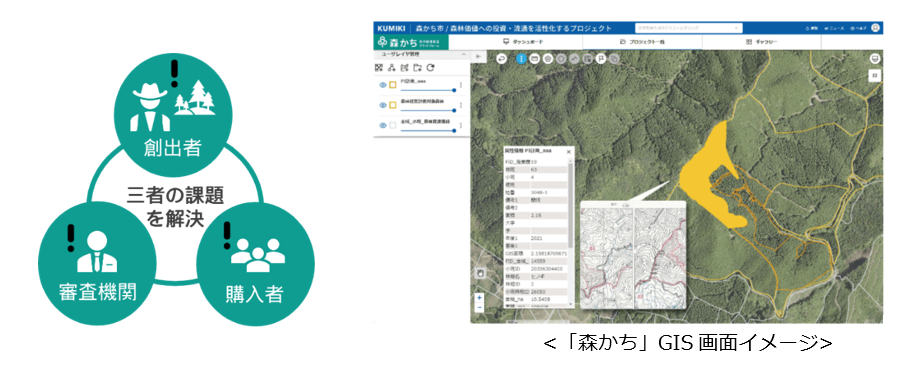Toggle visibility of the second layer
This screenshot has width=905, height=372.
click(382, 105)
